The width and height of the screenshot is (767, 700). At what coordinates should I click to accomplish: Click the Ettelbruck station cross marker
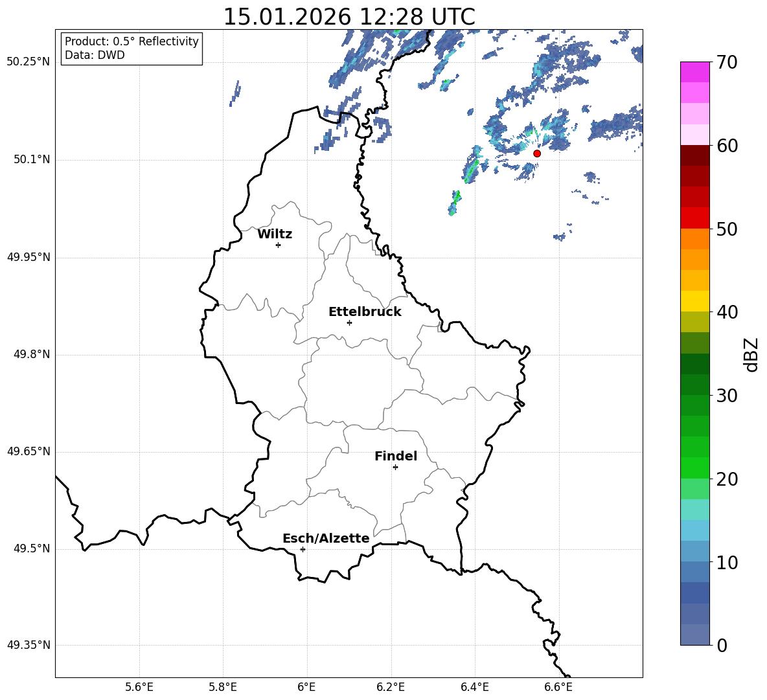tap(349, 322)
